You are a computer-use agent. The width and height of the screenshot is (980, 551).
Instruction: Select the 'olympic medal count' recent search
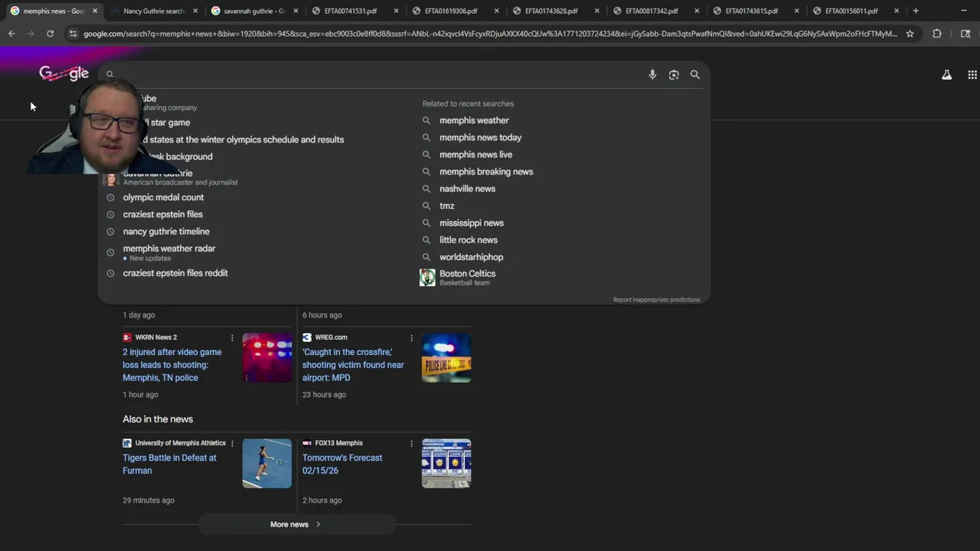click(163, 197)
